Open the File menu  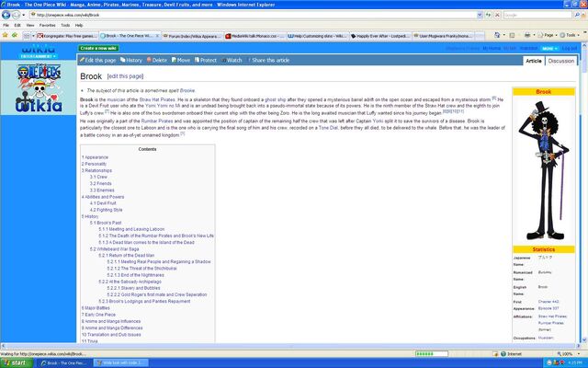(6, 25)
